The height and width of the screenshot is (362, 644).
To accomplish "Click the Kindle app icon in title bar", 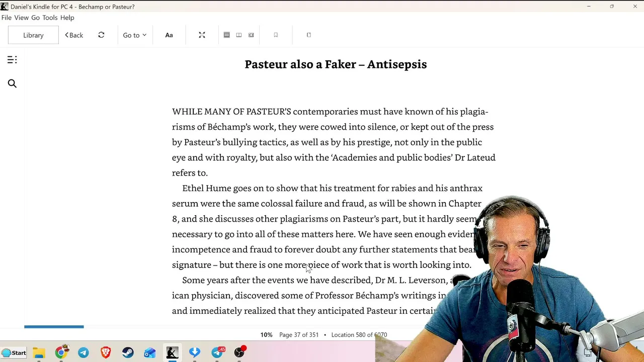I will (5, 7).
